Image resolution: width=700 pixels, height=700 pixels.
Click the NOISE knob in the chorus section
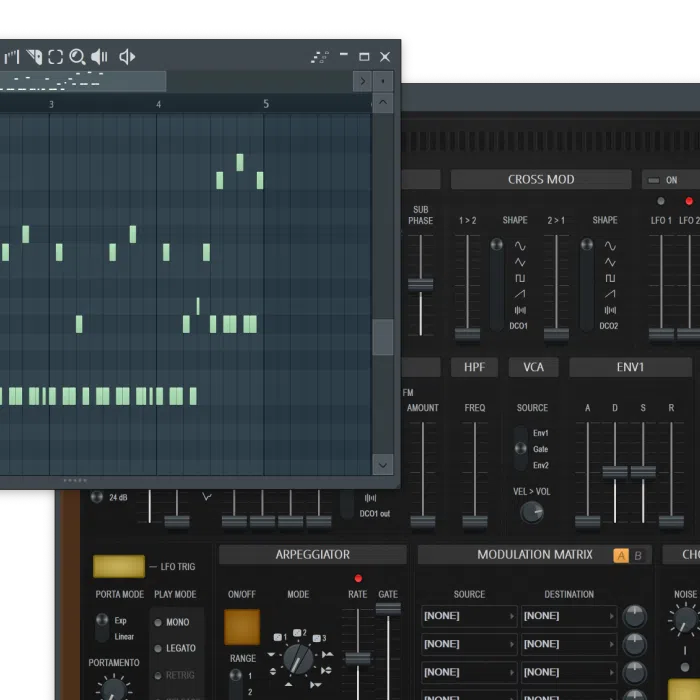[684, 620]
